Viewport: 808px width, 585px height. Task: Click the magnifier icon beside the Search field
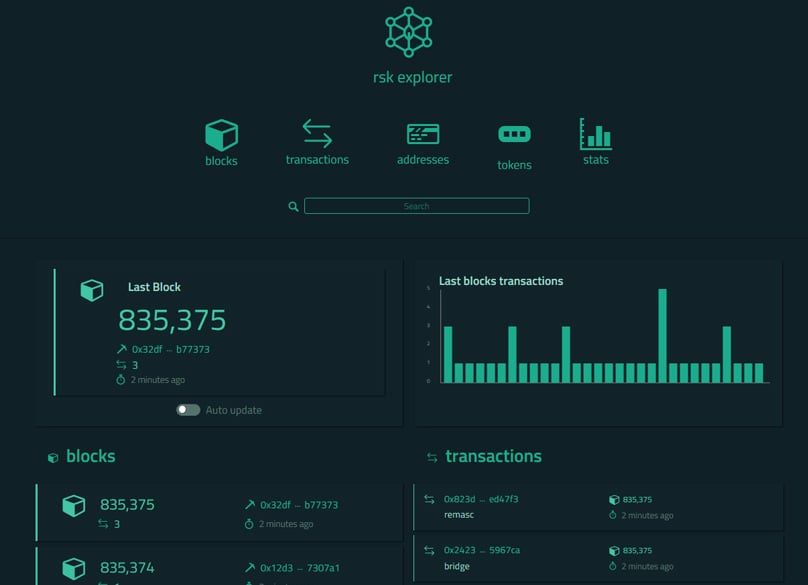click(x=293, y=207)
